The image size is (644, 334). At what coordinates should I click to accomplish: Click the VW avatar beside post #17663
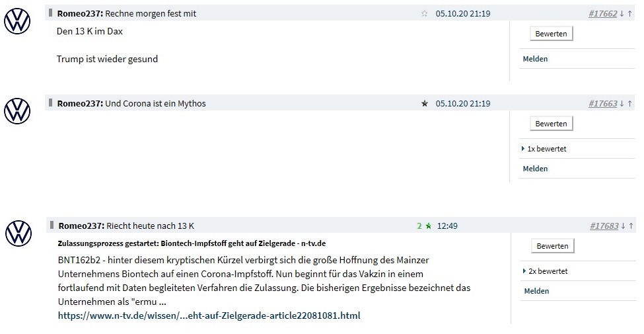pos(17,110)
